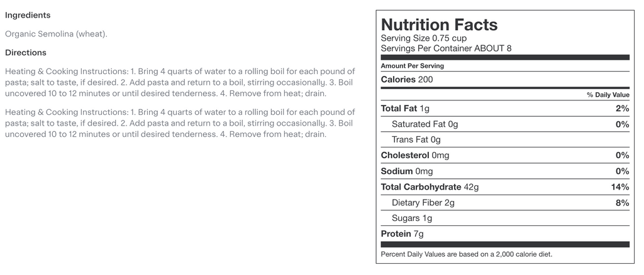Viewport: 644px width, 275px height.
Task: Click the Sugars 1g row
Action: (411, 218)
